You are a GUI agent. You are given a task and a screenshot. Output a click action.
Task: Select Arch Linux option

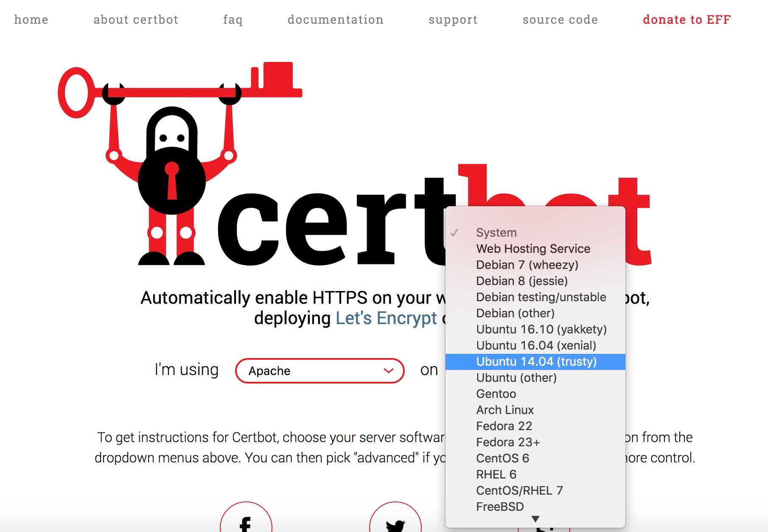(535, 410)
